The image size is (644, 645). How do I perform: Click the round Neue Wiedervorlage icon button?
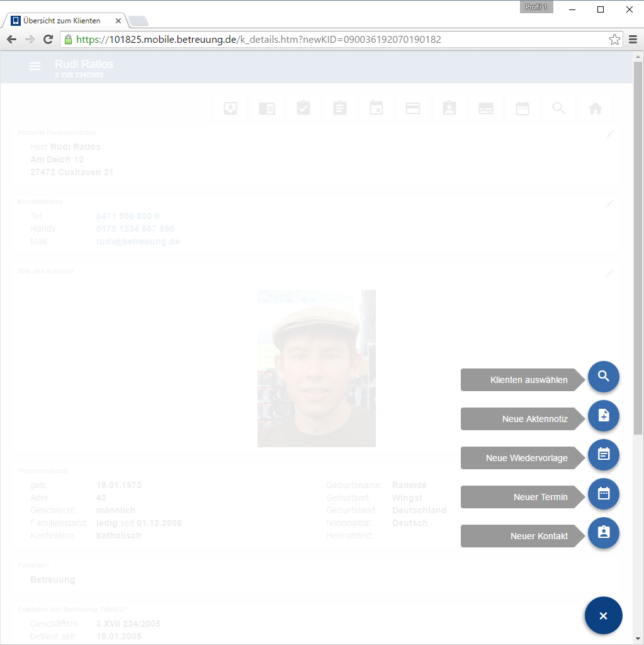pyautogui.click(x=603, y=455)
